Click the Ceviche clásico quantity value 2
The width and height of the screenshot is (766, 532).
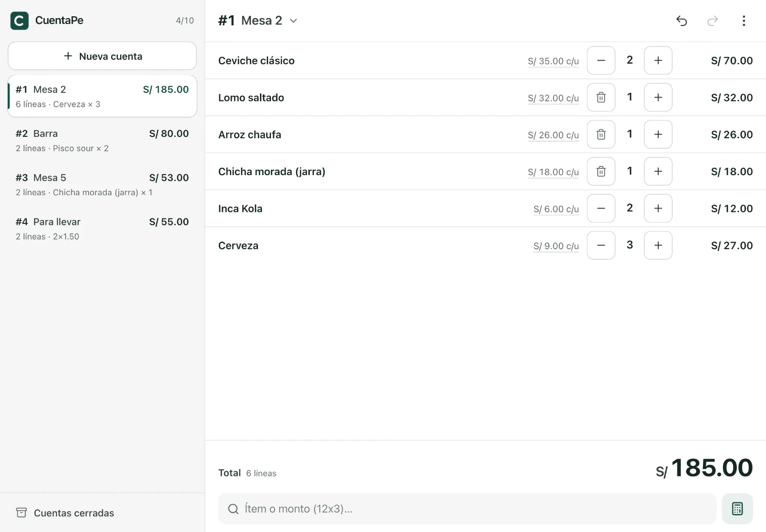click(x=630, y=60)
